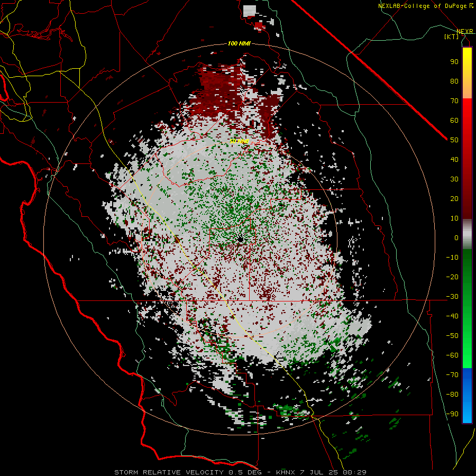The height and width of the screenshot is (476, 476).
Task: Click the Storm Relative Velocity caption text
Action: (x=240, y=472)
